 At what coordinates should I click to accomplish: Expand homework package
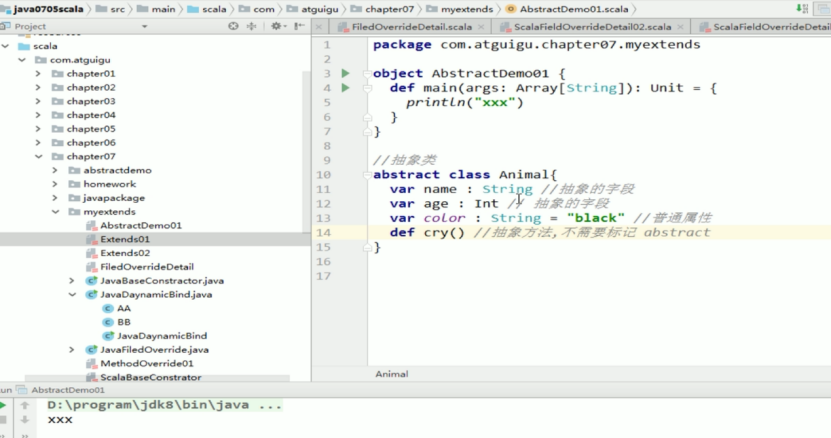(55, 184)
